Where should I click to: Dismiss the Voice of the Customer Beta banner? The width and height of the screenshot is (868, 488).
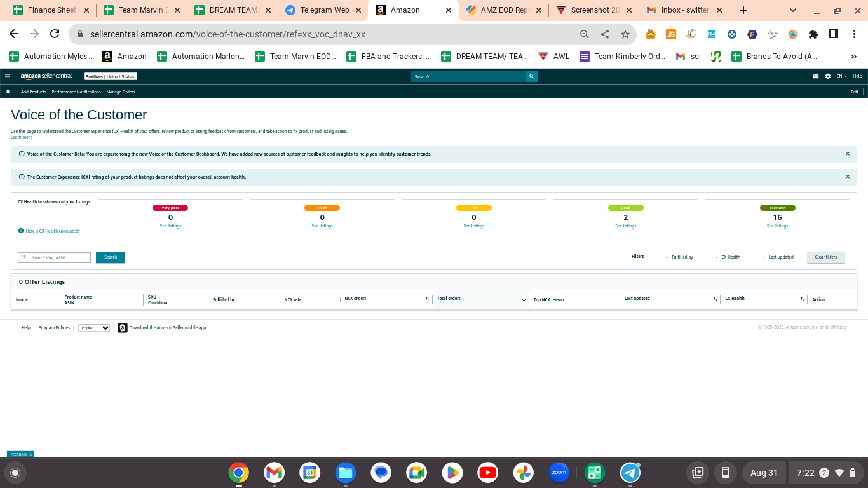(848, 154)
